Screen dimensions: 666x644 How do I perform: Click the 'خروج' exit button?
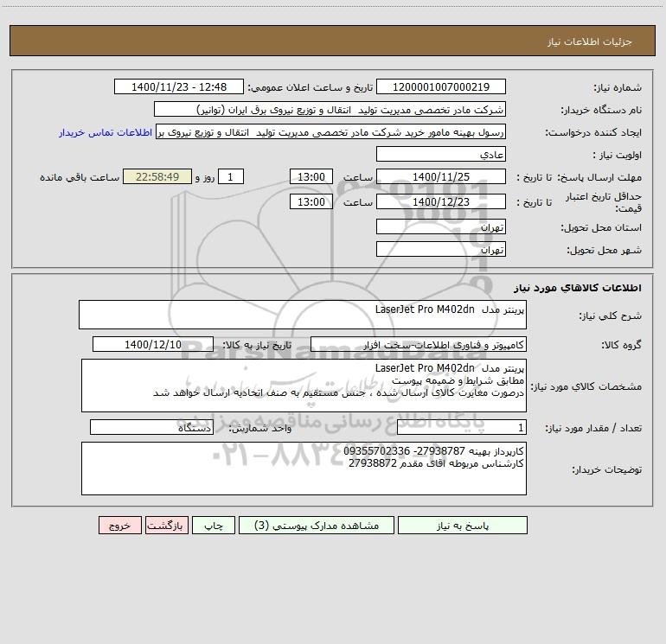[x=119, y=526]
